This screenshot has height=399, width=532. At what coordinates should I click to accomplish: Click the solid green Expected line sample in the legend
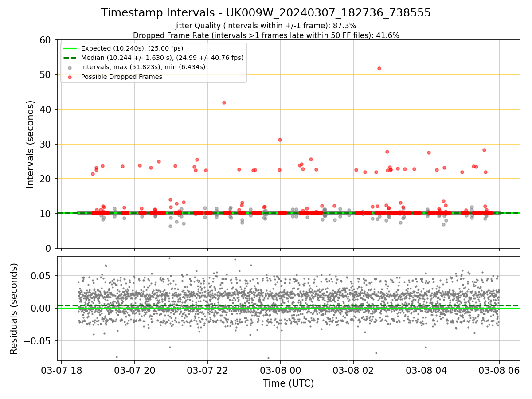[x=70, y=49]
